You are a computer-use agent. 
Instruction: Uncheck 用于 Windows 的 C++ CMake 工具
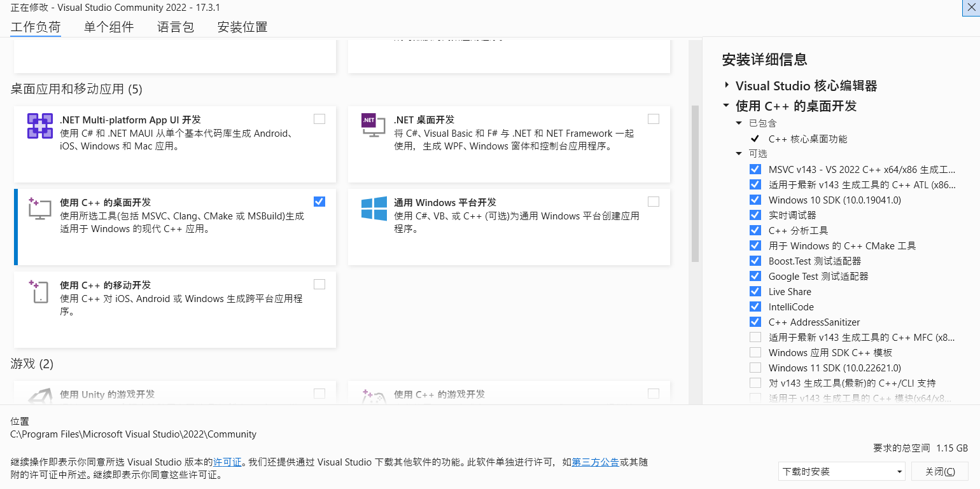coord(755,245)
